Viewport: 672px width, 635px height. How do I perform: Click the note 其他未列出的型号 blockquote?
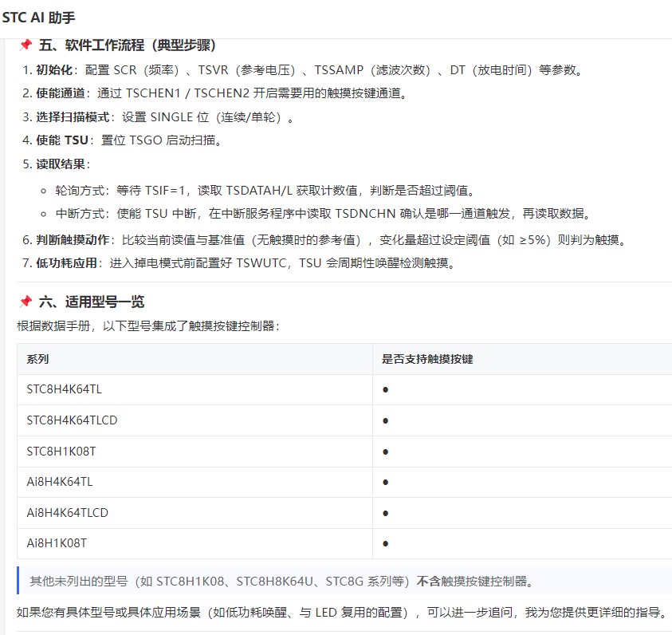(344, 581)
